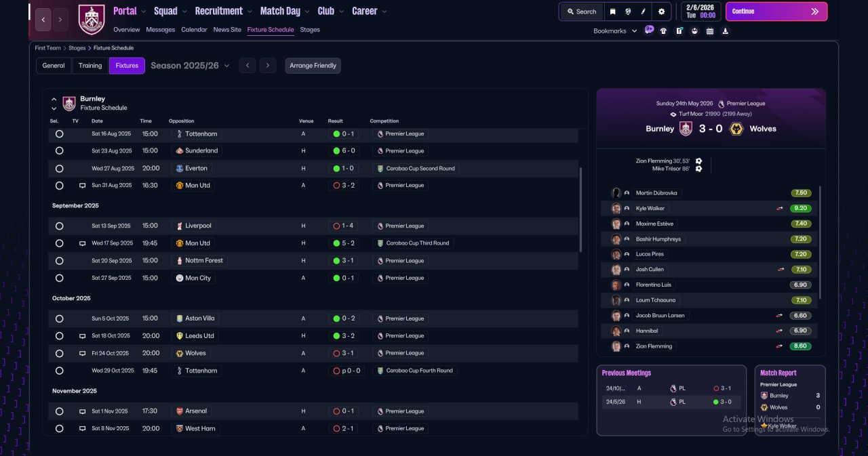Open the Recruitment dropdown menu
Viewport: 868px width, 456px height.
(224, 11)
